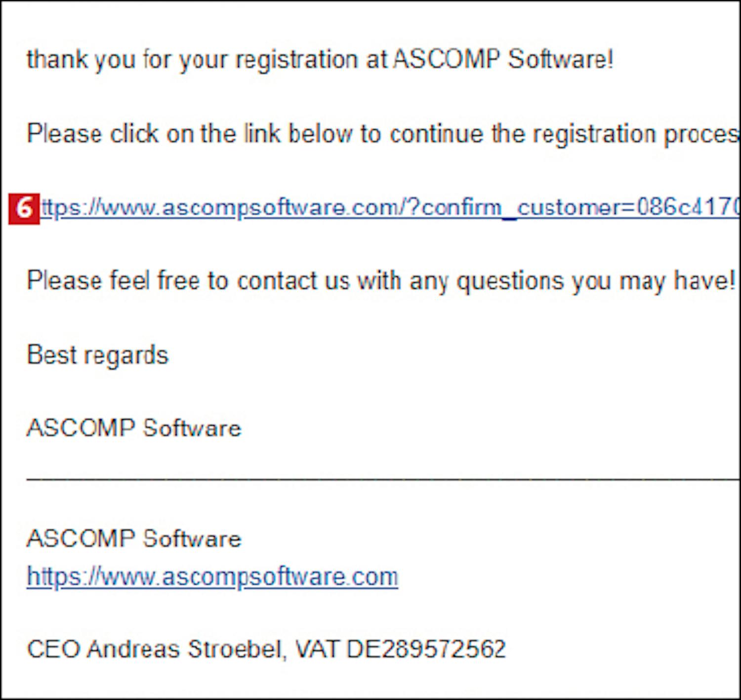Click the "Best regards" closing text
This screenshot has height=700, width=741.
pos(98,355)
